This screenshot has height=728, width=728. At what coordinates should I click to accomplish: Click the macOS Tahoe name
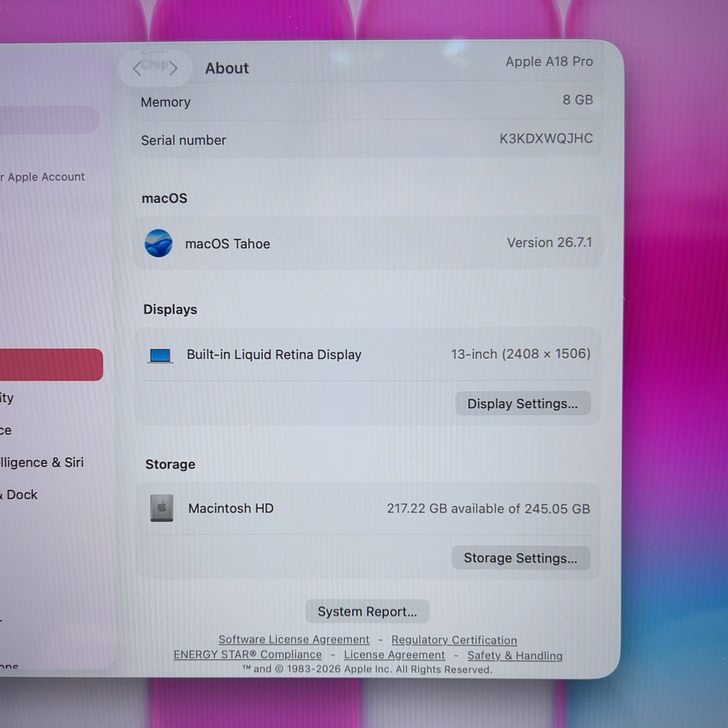coord(227,244)
